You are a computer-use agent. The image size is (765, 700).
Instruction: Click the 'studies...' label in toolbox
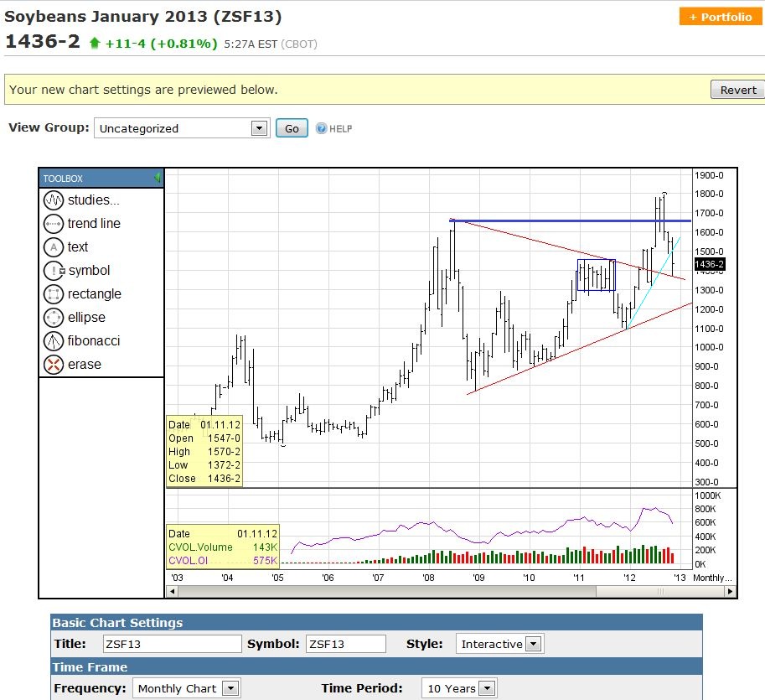coord(93,200)
